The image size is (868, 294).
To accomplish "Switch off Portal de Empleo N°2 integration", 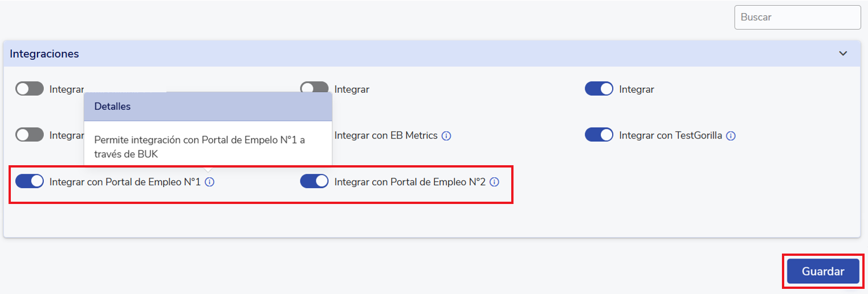I will (315, 181).
